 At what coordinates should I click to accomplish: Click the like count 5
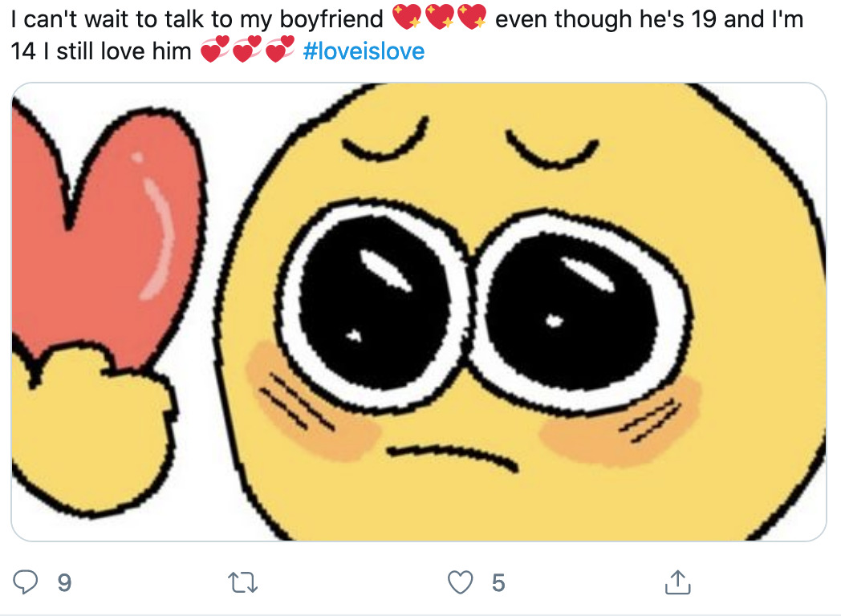[x=498, y=583]
